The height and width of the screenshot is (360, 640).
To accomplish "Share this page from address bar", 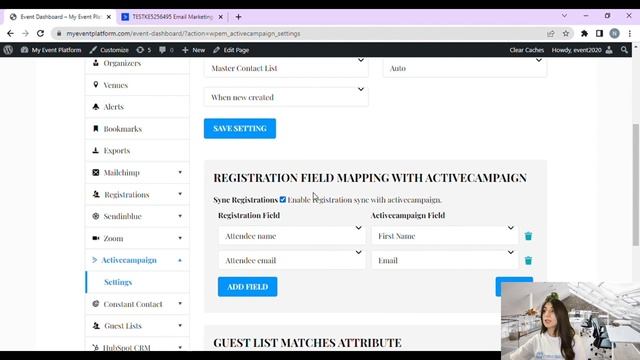I will coord(551,33).
